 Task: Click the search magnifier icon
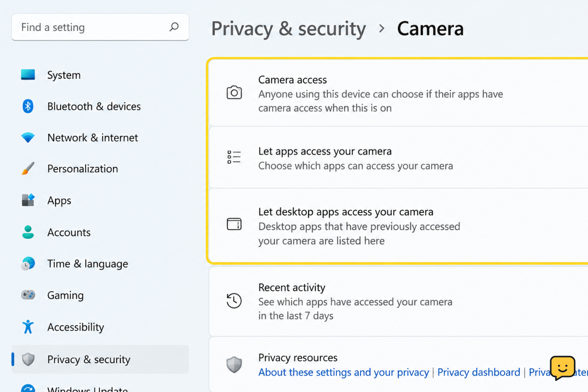[x=174, y=27]
